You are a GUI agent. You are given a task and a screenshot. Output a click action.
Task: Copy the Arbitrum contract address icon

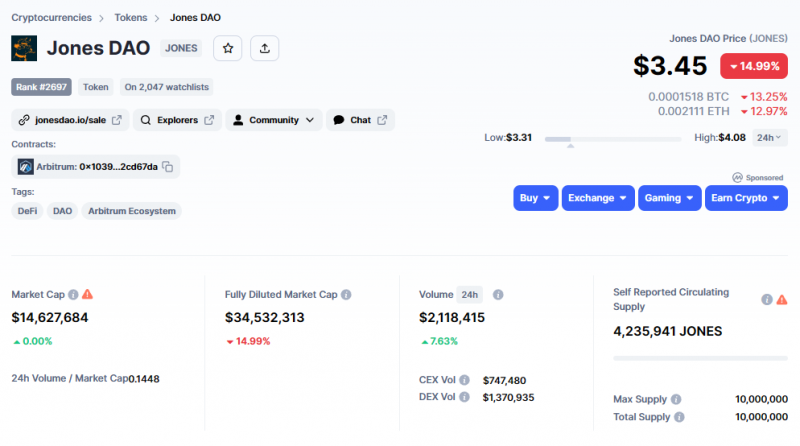click(x=168, y=167)
